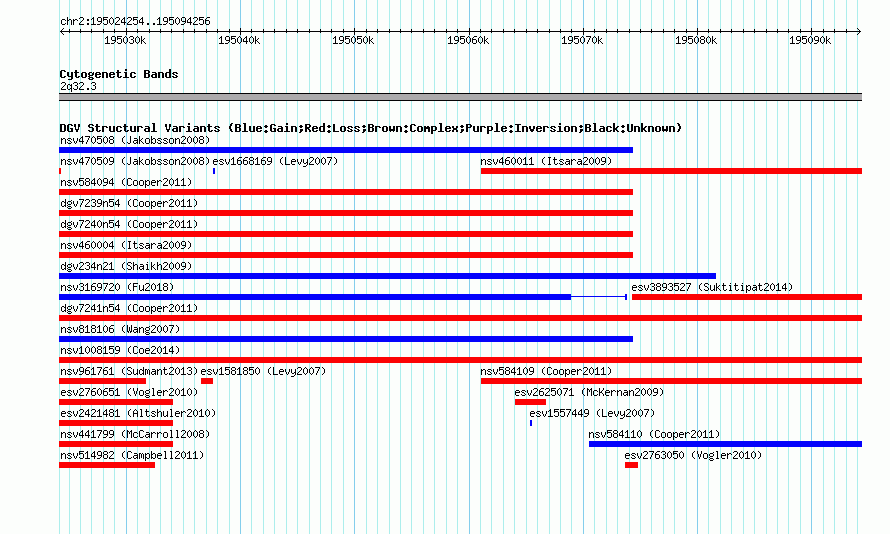Open variant esv1557449 (Levy2007) label
This screenshot has width=890, height=534.
[592, 413]
